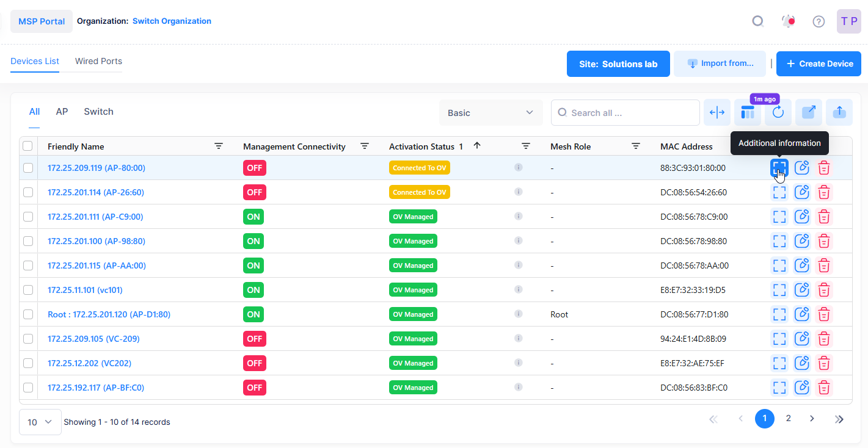The height and width of the screenshot is (448, 868).
Task: Open the column settings icon
Action: pos(747,112)
